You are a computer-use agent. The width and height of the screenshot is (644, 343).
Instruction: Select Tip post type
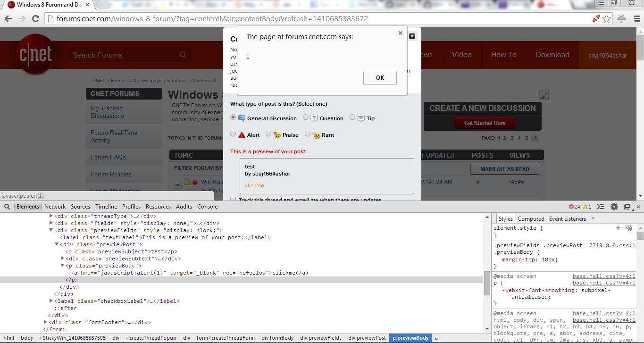click(352, 117)
